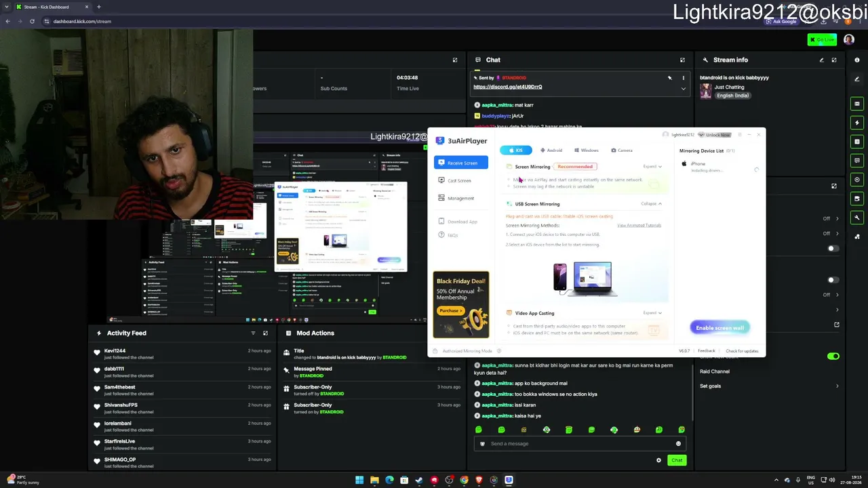
Task: Open 3uAirPlayer hamburger menu
Action: pyautogui.click(x=739, y=135)
